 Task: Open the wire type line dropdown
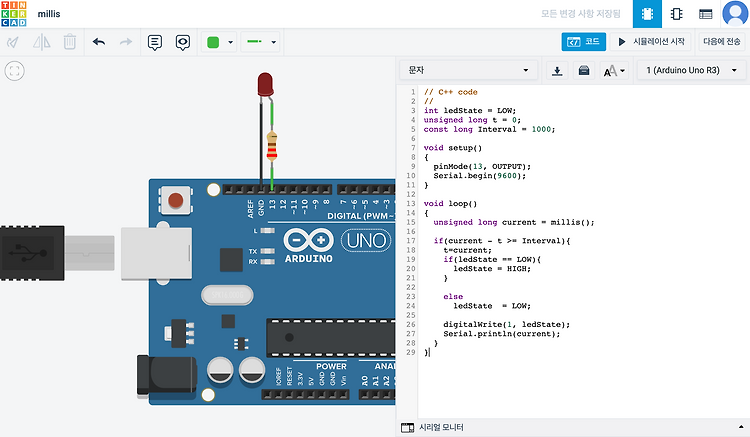260,42
